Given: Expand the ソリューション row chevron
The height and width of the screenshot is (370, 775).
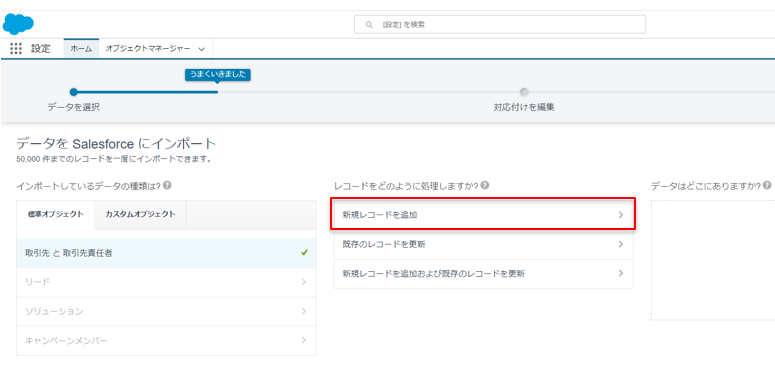Looking at the screenshot, I should (303, 311).
